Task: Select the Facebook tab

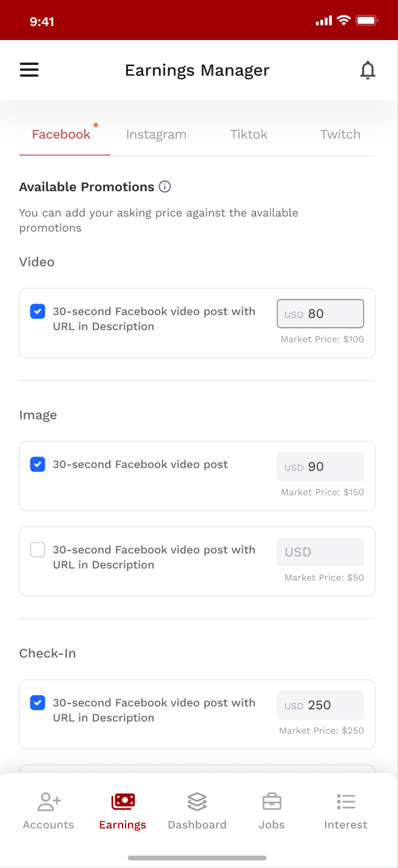Action: (61, 135)
